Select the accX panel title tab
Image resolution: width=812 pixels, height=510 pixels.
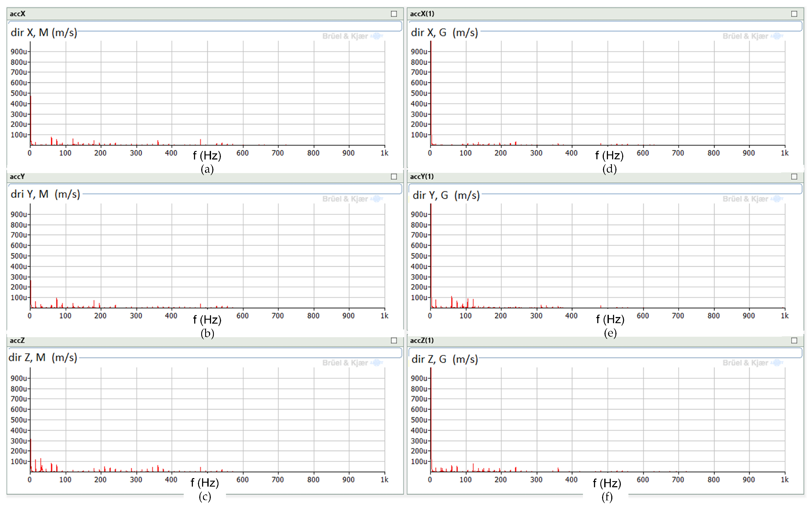coord(17,14)
